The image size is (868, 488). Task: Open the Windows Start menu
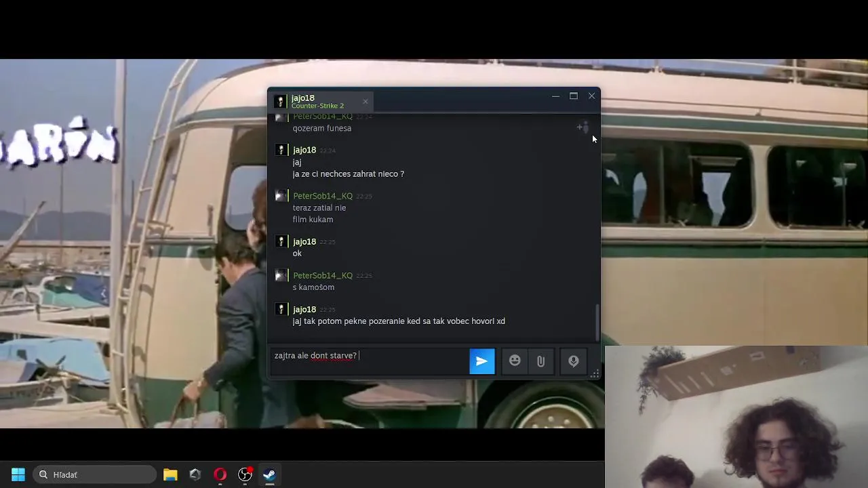(18, 474)
